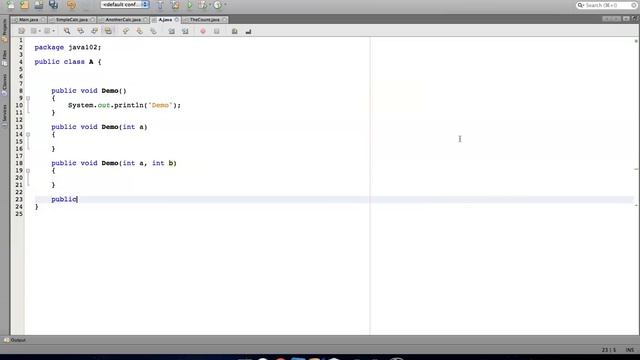Open the Classes side panel
The image size is (640, 360).
(4, 84)
